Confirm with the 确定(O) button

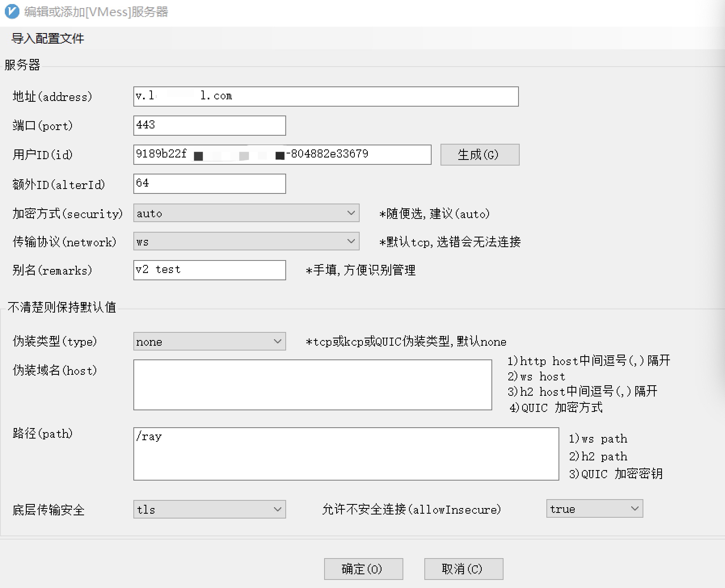(363, 569)
